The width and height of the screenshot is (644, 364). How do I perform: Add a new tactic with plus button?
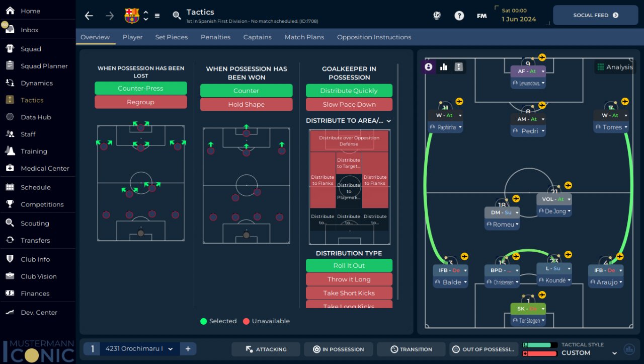(x=188, y=349)
